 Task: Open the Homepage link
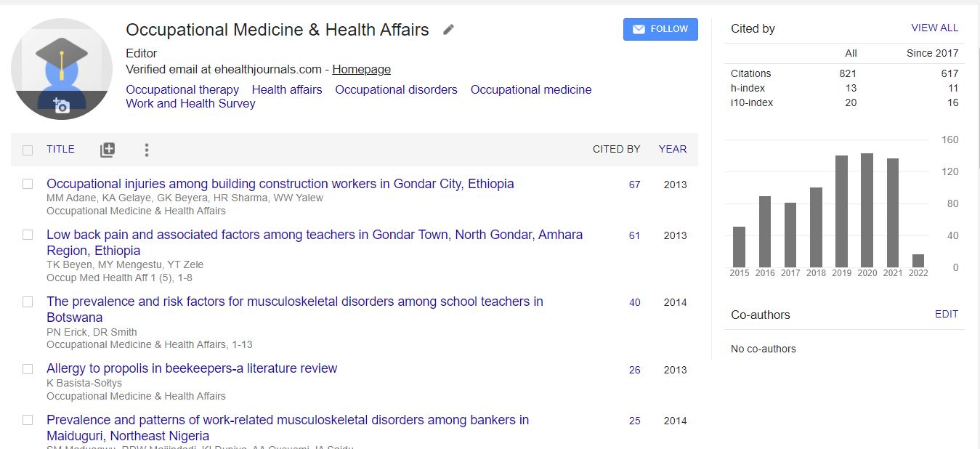361,70
